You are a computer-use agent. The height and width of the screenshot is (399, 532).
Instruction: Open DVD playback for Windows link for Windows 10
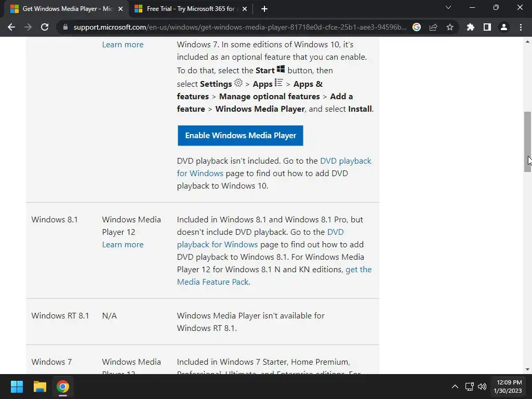[x=274, y=167]
